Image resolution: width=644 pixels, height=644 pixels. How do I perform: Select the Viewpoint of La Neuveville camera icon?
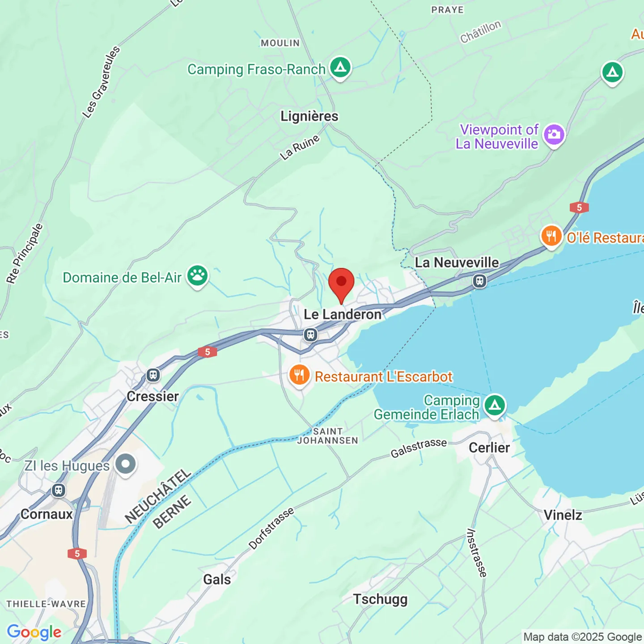coord(554,136)
